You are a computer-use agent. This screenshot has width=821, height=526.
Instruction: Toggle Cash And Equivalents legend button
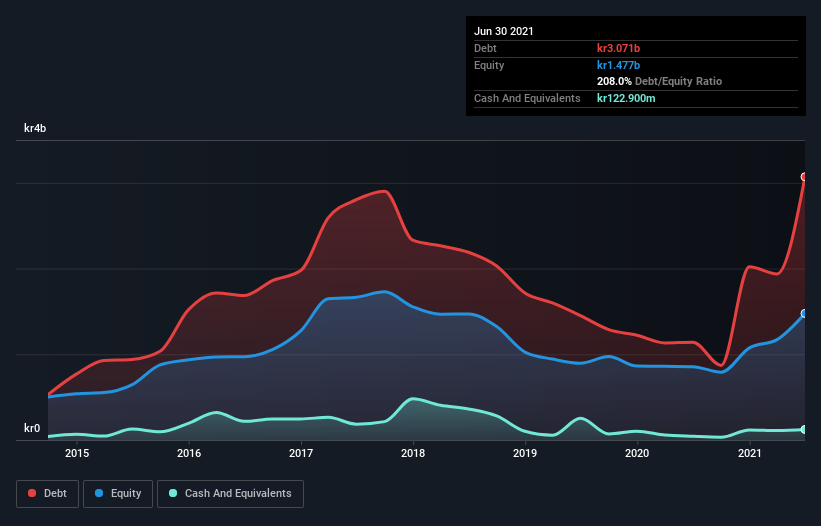tap(230, 494)
